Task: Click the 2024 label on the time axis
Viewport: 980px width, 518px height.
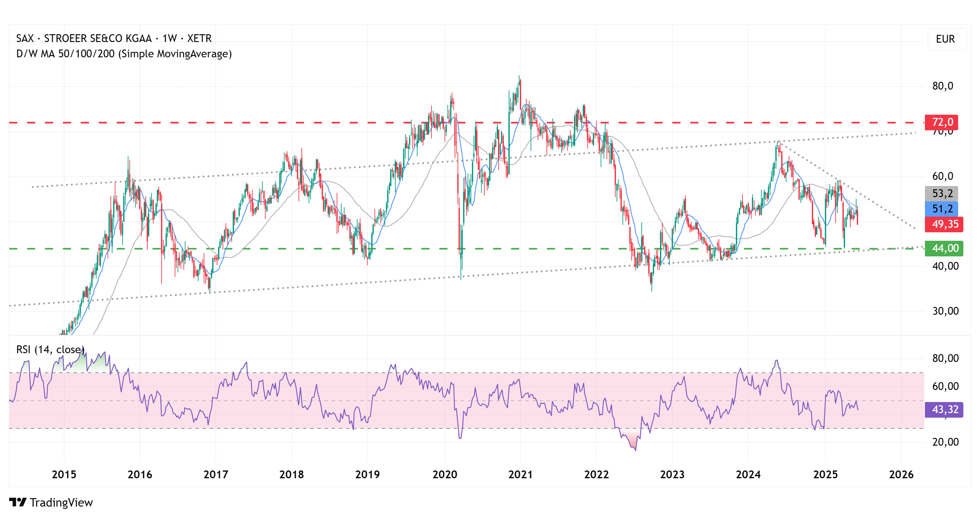Action: pyautogui.click(x=748, y=475)
